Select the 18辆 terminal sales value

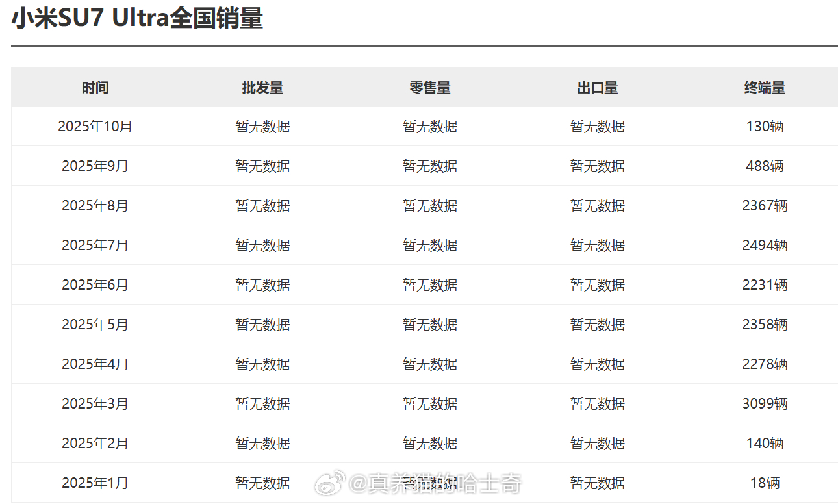[x=765, y=483]
